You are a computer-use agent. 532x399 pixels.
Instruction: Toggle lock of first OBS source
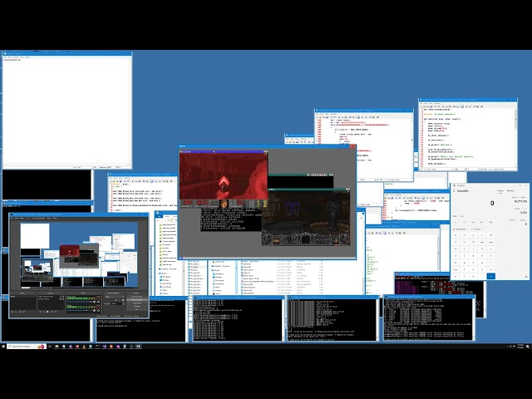(x=63, y=297)
